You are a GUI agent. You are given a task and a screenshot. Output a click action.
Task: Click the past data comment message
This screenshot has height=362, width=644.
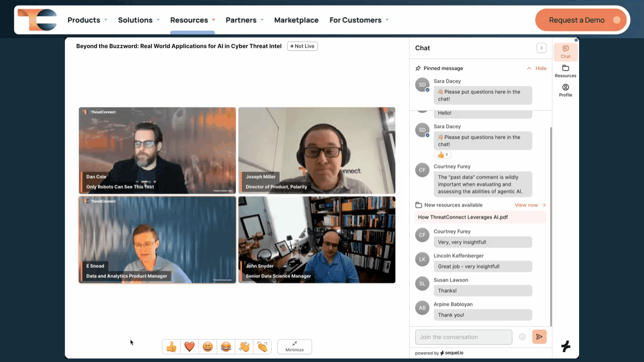click(x=483, y=185)
